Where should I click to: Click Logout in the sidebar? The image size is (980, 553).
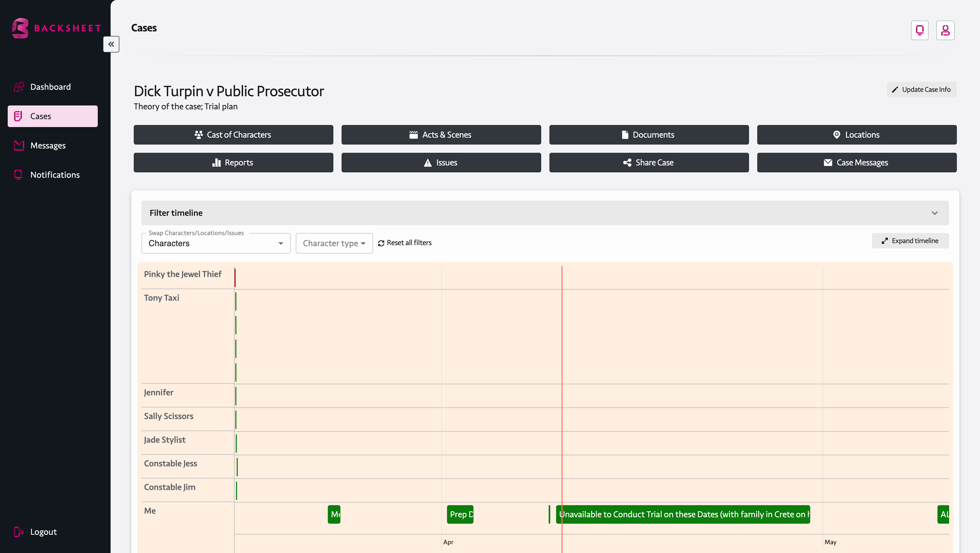43,531
